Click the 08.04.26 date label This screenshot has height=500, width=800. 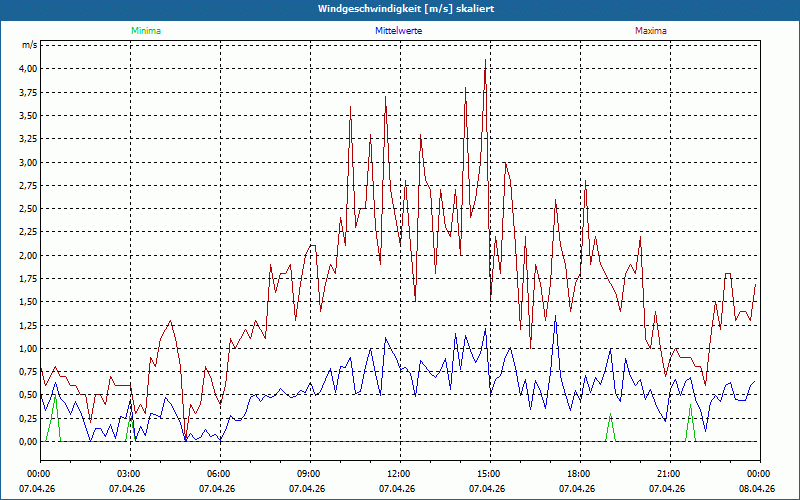(x=758, y=489)
